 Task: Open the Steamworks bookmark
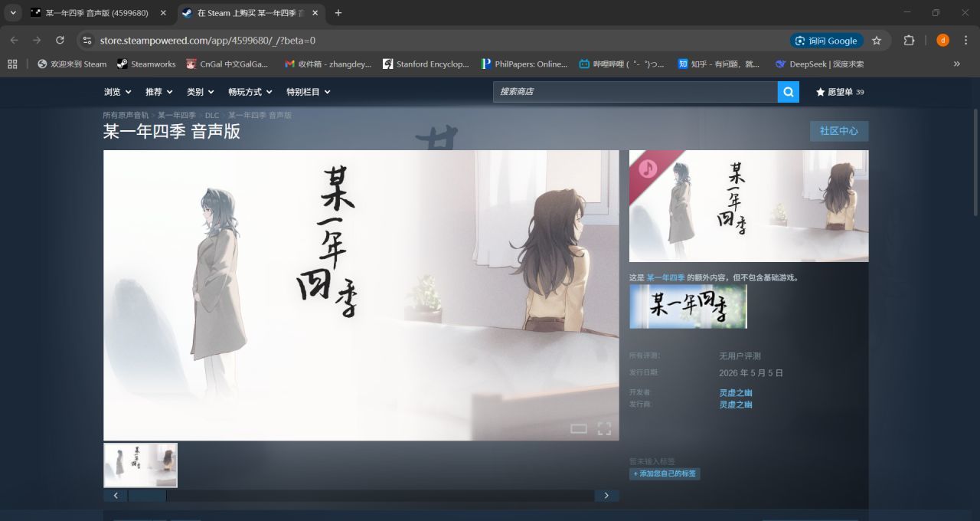pyautogui.click(x=146, y=64)
